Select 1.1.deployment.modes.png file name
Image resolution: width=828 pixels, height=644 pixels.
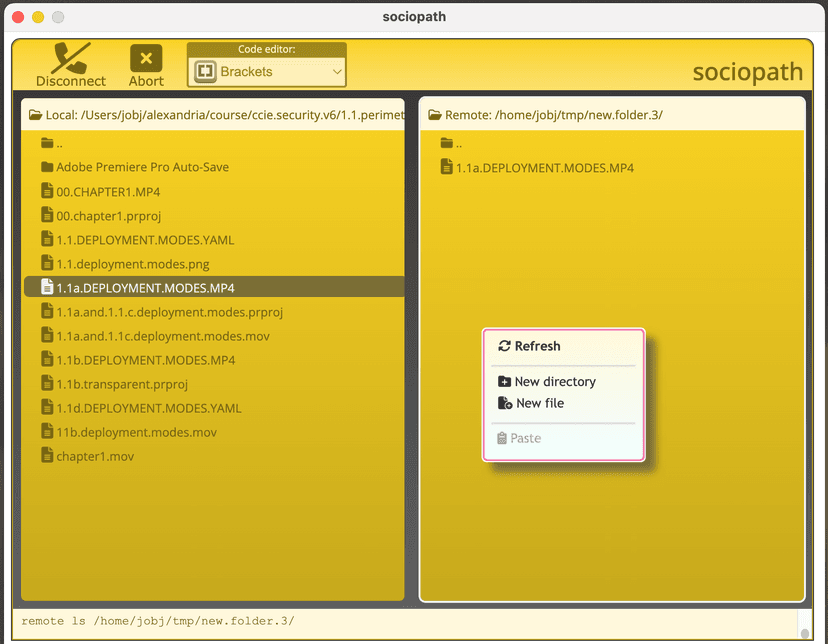[133, 264]
